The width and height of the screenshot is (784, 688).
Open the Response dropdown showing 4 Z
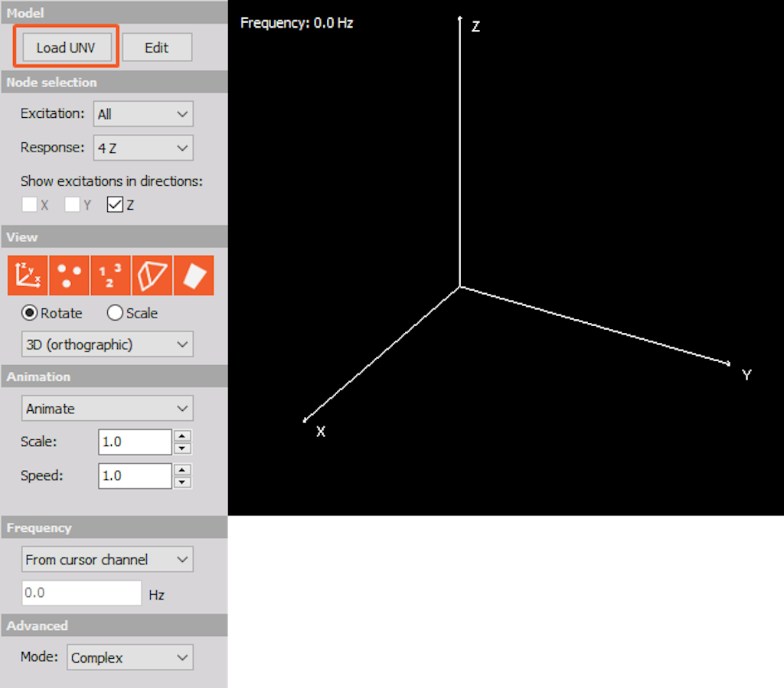pos(143,148)
